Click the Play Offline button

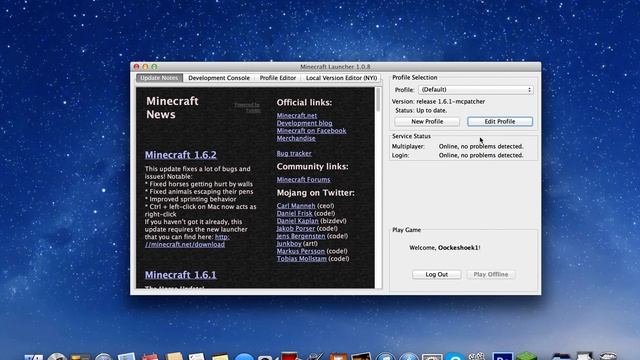pos(491,274)
